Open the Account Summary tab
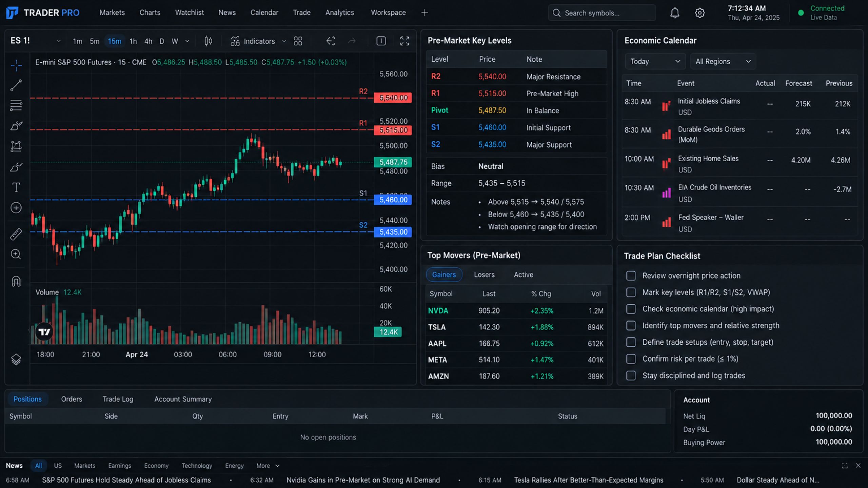The image size is (868, 488). tap(183, 399)
